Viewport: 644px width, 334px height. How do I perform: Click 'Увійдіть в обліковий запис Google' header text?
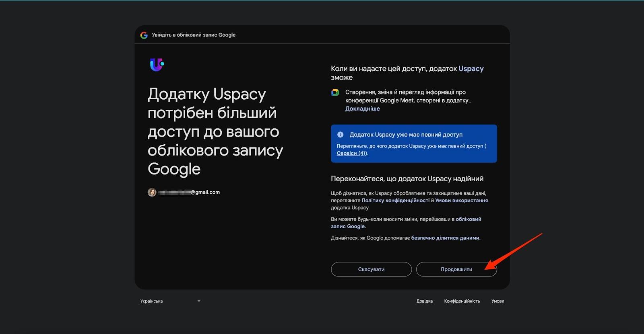194,35
